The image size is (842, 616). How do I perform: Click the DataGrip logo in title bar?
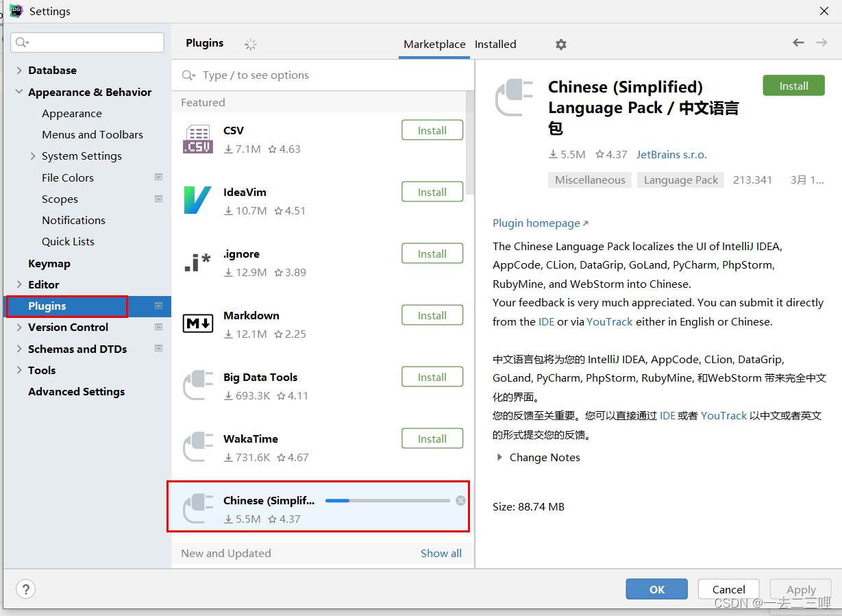tap(16, 11)
